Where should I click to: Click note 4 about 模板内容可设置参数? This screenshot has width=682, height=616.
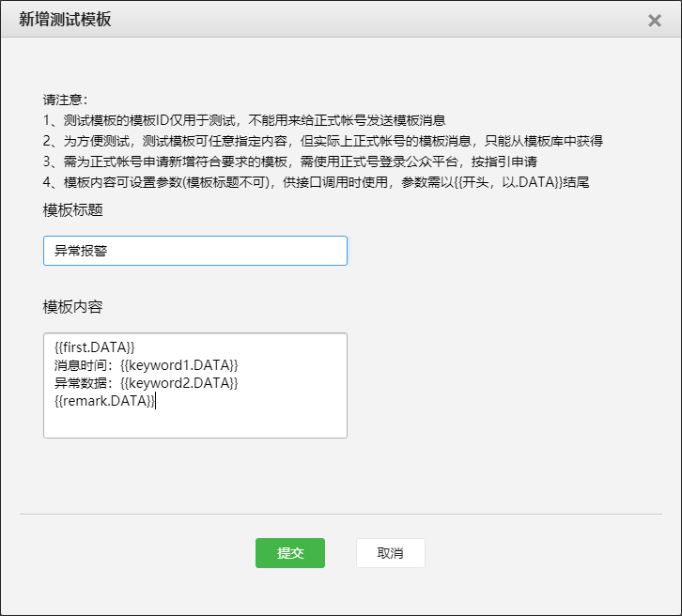(316, 182)
